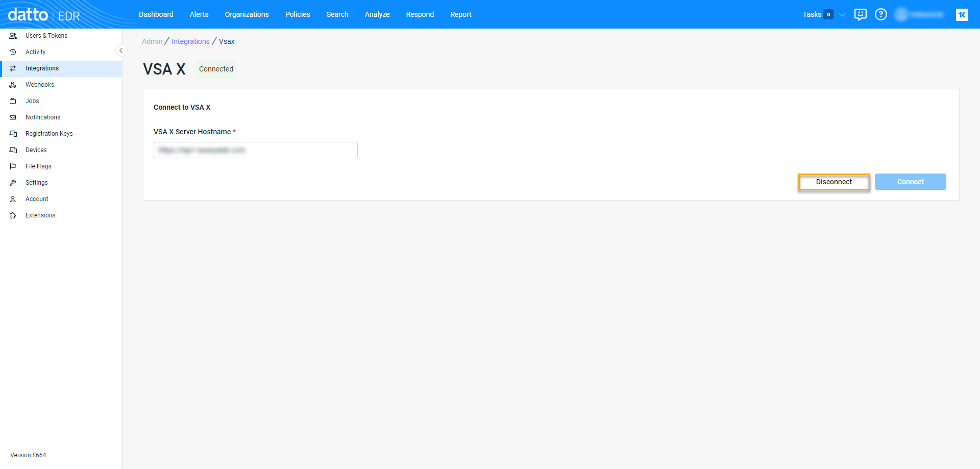This screenshot has width=980, height=469.
Task: Click the datto EDR logo
Action: tap(44, 15)
